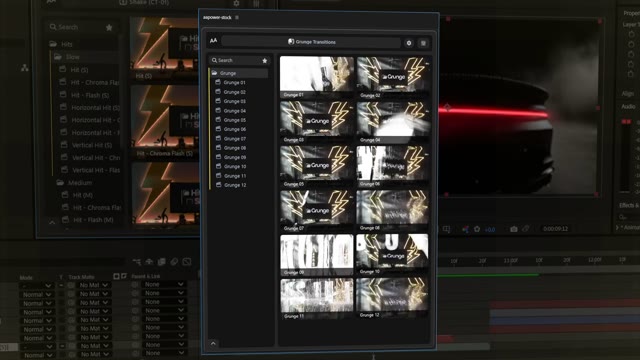Viewport: 640px width, 360px height.
Task: Click the +0.0 exposure value
Action: (x=490, y=230)
